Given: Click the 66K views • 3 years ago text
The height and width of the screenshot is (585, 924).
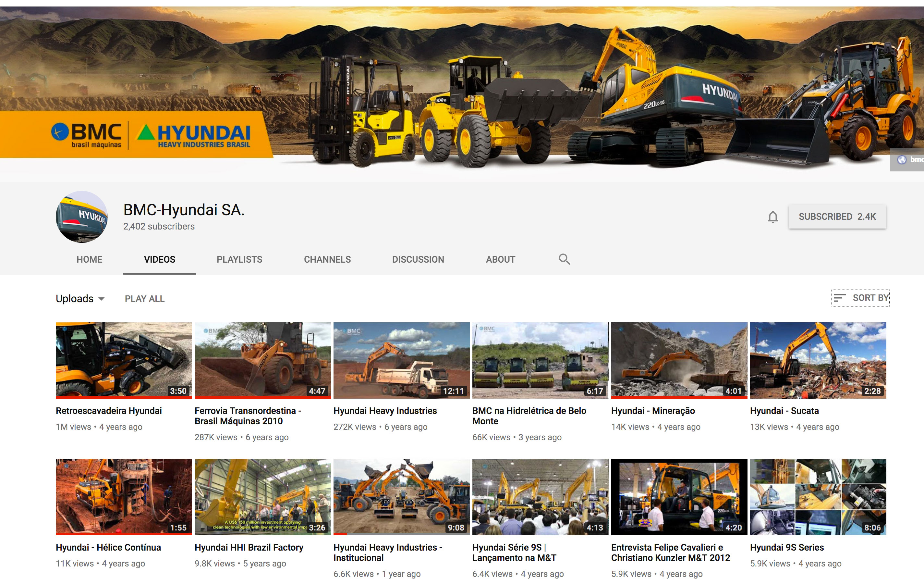Looking at the screenshot, I should point(517,437).
